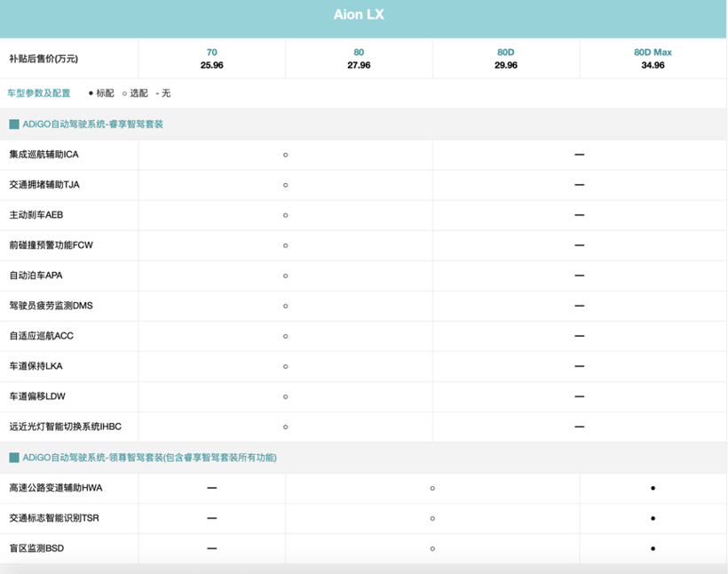Click the standard filled dot in the BSD row

coord(653,548)
